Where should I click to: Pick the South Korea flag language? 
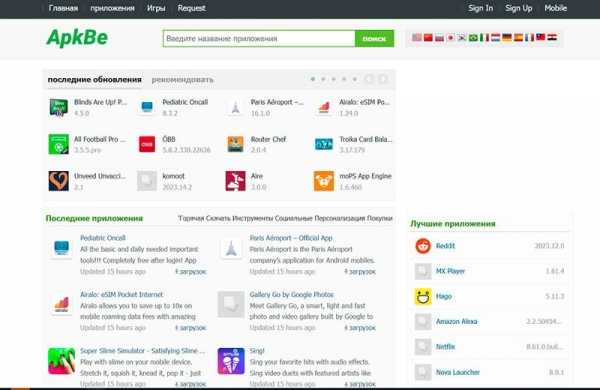[x=462, y=38]
